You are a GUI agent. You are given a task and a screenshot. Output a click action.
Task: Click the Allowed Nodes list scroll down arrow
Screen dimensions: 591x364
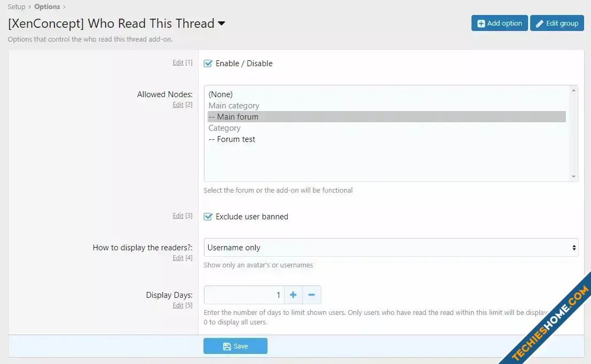pyautogui.click(x=574, y=177)
